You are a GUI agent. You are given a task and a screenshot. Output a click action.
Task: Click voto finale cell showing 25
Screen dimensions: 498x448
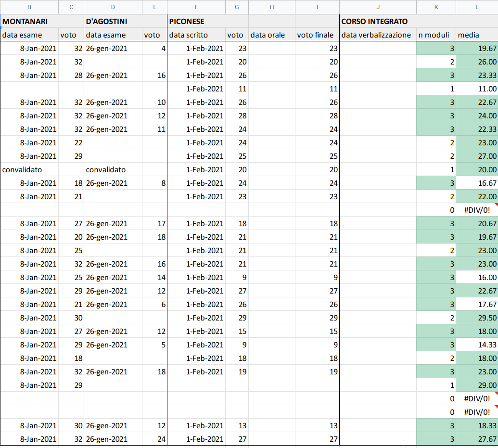[x=317, y=156]
